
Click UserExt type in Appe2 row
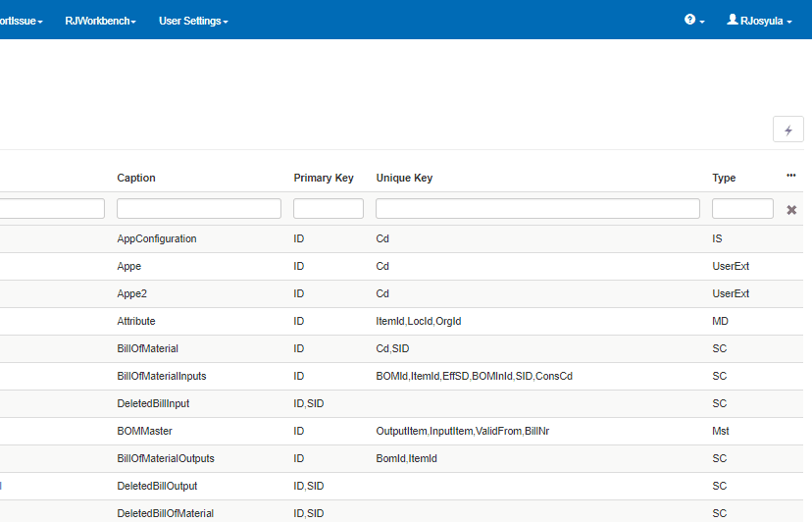click(x=731, y=294)
